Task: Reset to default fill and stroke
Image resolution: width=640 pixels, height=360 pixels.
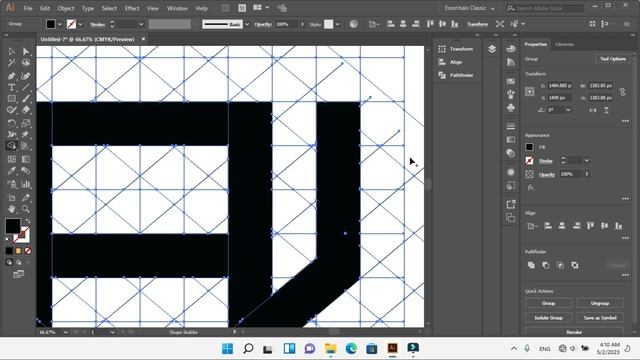Action: tap(7, 239)
